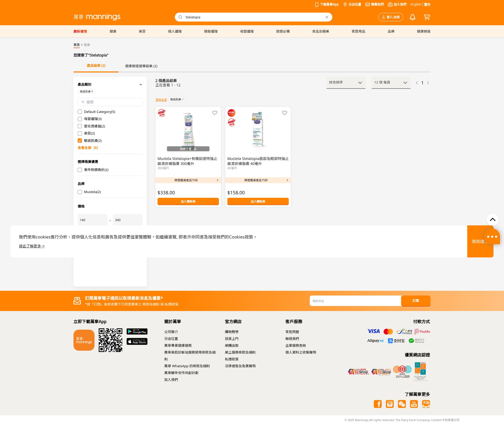Open the chat bubble widget
This screenshot has height=425, width=504.
(492, 237)
